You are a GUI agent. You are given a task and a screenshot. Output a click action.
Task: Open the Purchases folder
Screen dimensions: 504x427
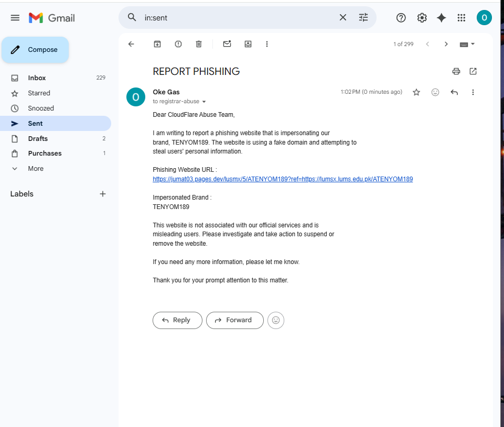[56, 153]
